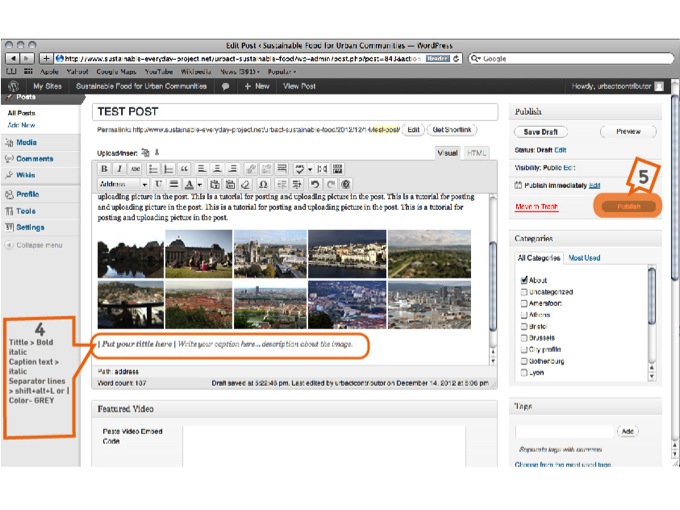
Task: Toggle the Kitchen Sink toolbar icon
Action: [x=338, y=169]
